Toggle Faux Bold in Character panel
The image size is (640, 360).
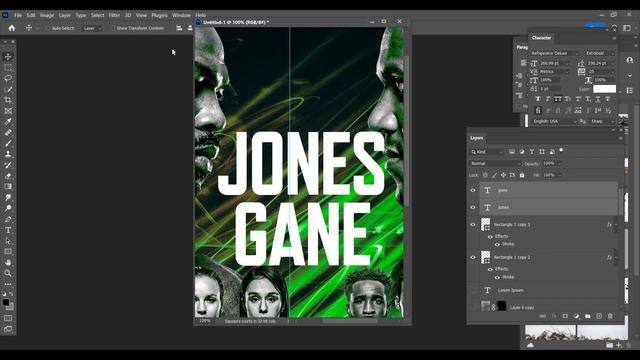click(538, 99)
